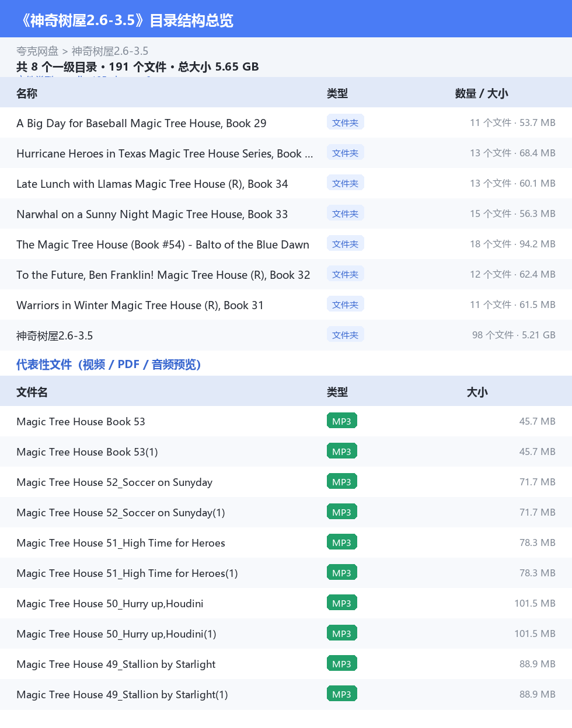
Task: Click MP3 badge for 50_Hurry up,Houdini(1)
Action: [x=342, y=633]
